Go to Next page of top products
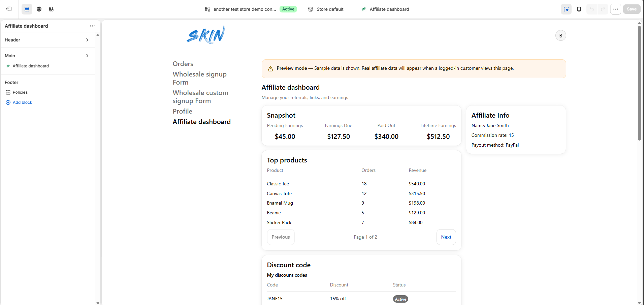This screenshot has height=305, width=644. click(446, 237)
